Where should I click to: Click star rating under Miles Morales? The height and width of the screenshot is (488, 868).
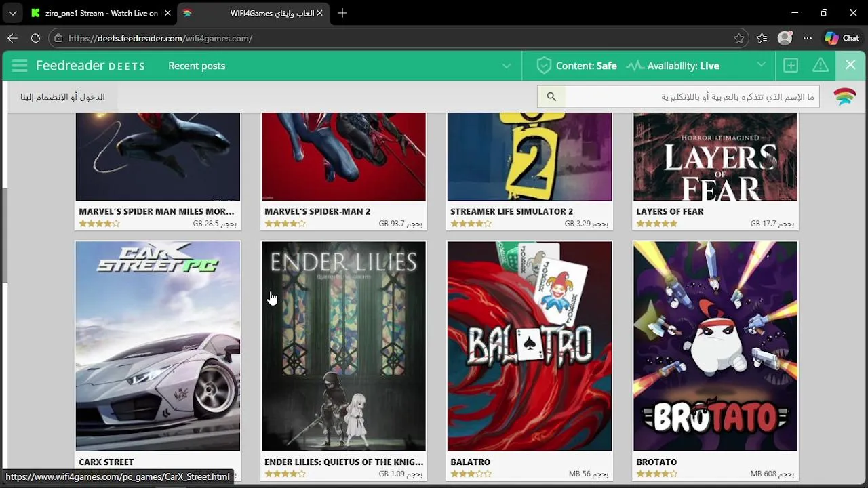tap(99, 224)
